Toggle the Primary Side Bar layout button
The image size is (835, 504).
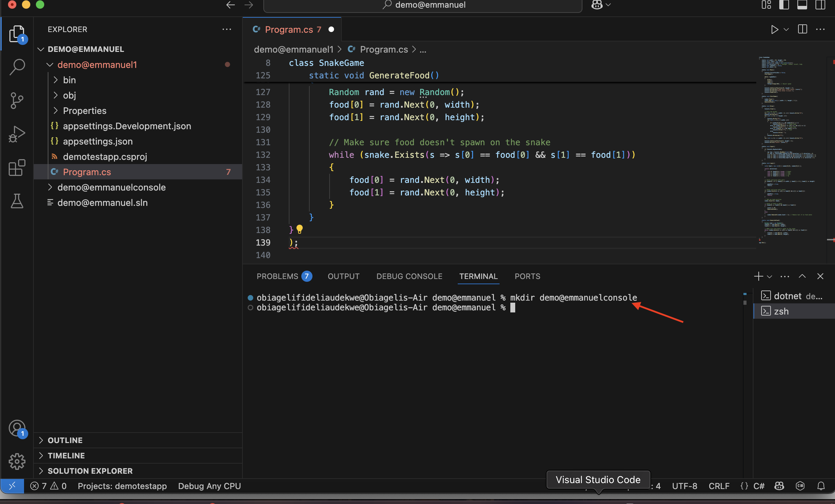coord(784,5)
